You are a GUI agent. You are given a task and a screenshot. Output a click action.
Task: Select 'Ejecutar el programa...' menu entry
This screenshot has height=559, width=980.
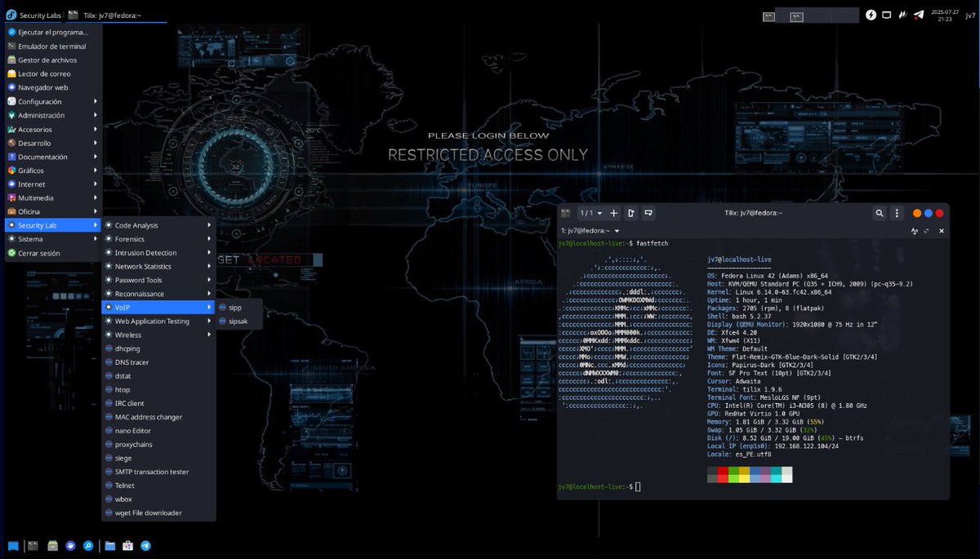pyautogui.click(x=53, y=33)
